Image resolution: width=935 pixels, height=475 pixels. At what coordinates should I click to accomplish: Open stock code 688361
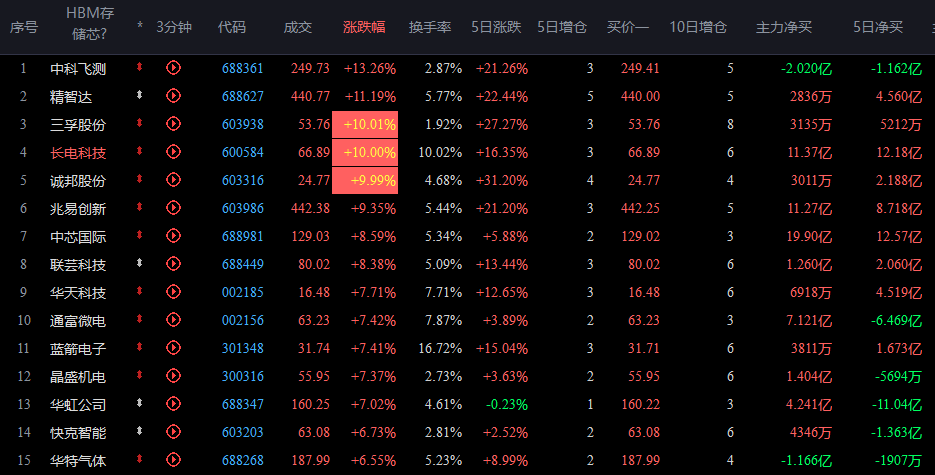(243, 69)
